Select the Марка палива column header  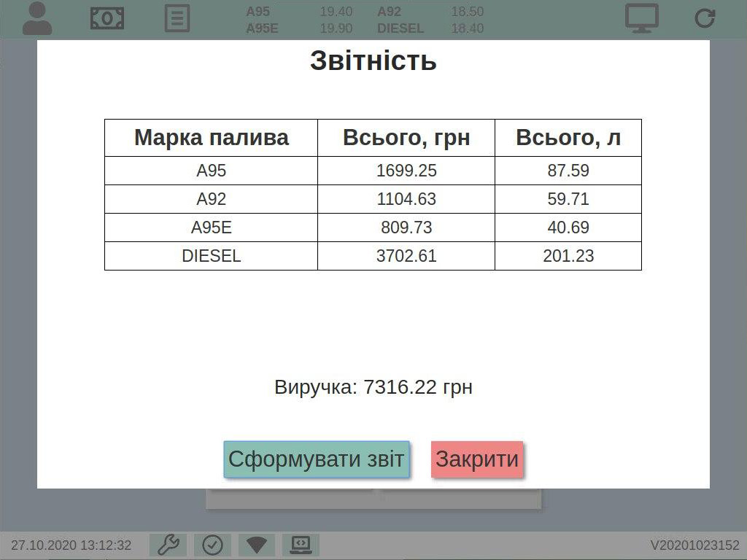point(211,138)
